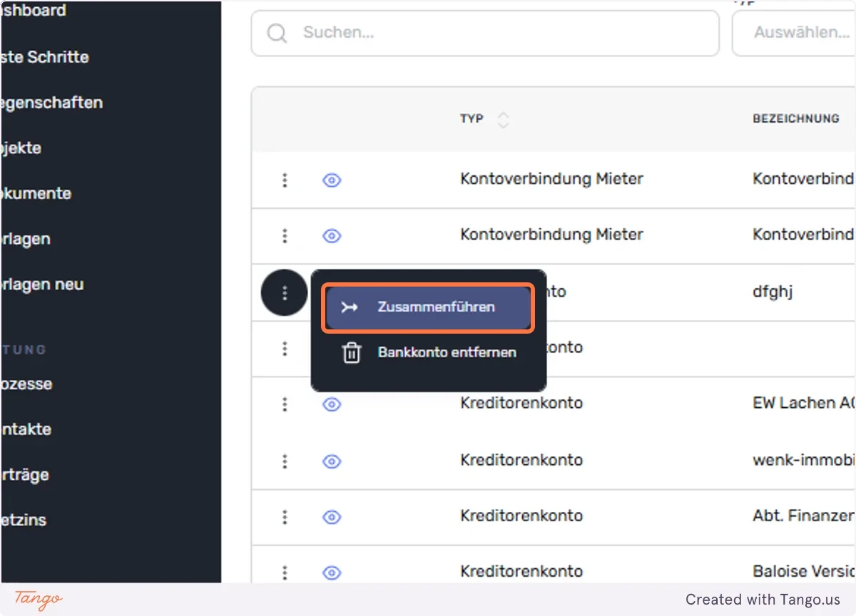Click first Kontoverbindung Mieter type cell
Image resolution: width=856 pixels, height=616 pixels.
tap(552, 179)
